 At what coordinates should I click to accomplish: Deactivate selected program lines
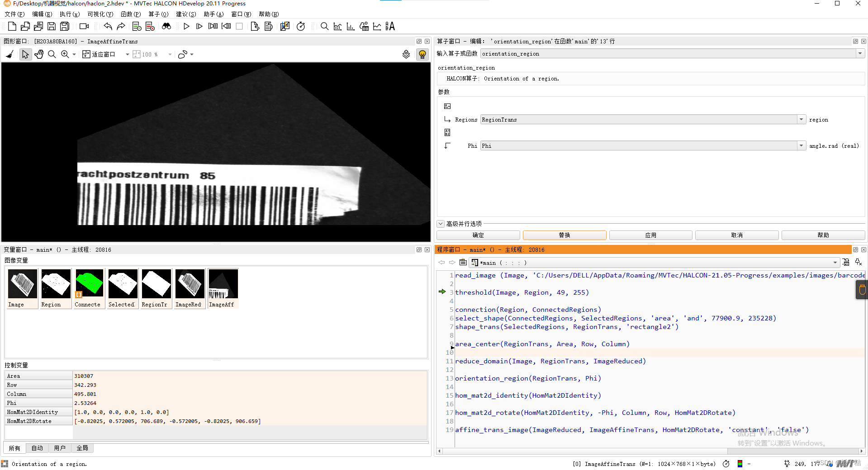[x=150, y=26]
